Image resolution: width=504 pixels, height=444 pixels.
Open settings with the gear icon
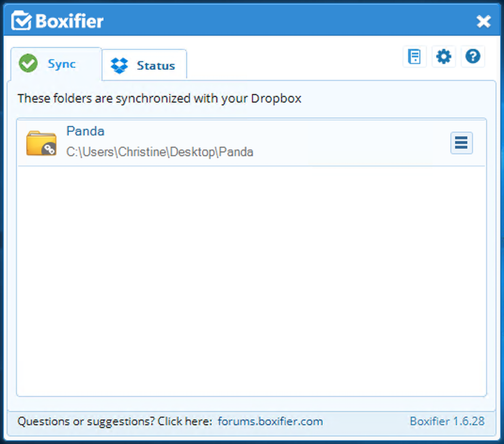point(443,56)
